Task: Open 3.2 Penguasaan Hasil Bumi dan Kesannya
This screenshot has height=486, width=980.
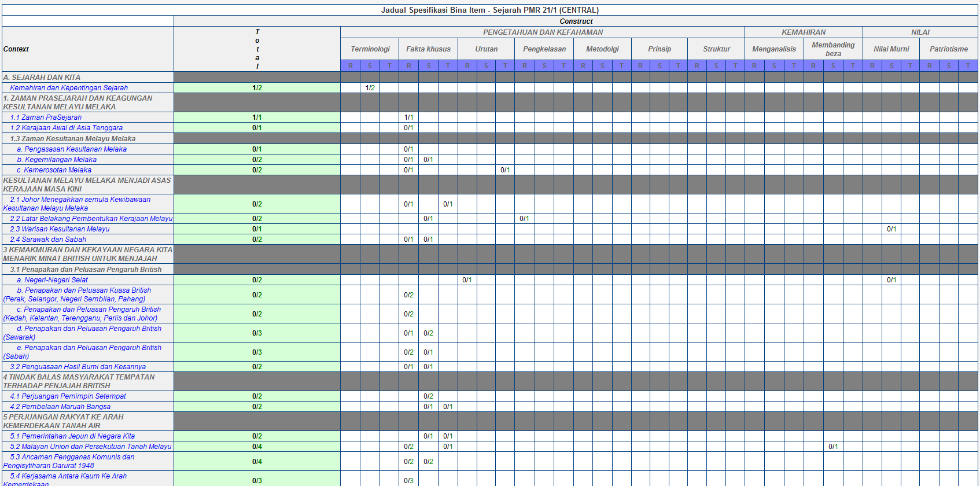Action: (78, 367)
